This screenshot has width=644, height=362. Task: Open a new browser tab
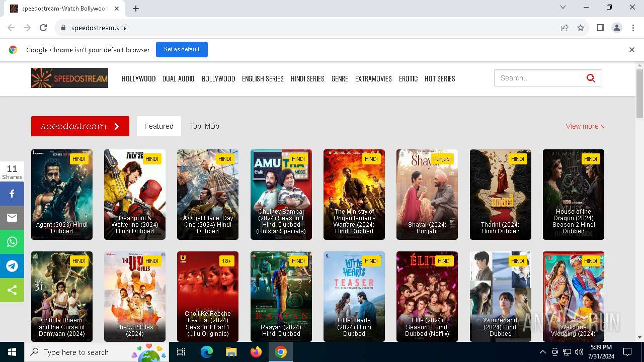click(136, 8)
